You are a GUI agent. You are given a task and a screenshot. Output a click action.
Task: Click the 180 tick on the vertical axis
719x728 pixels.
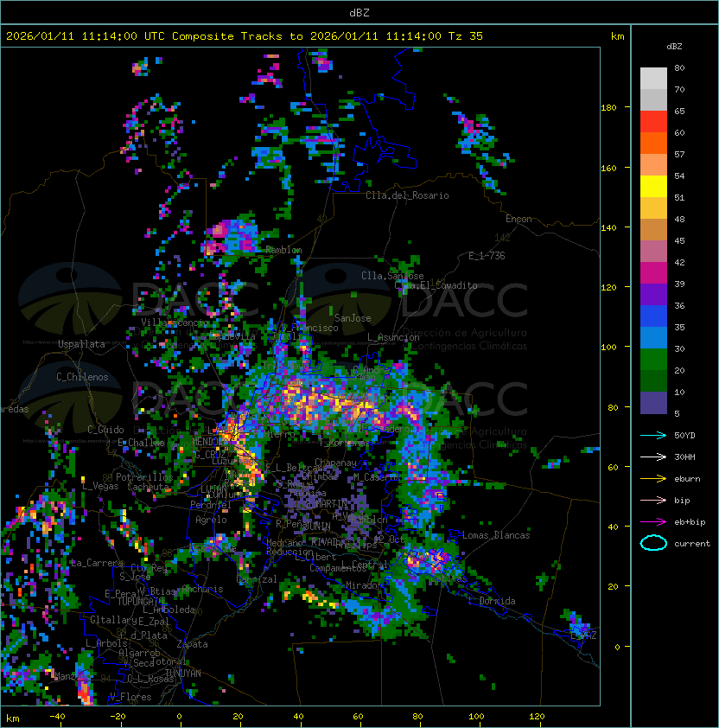pos(608,107)
